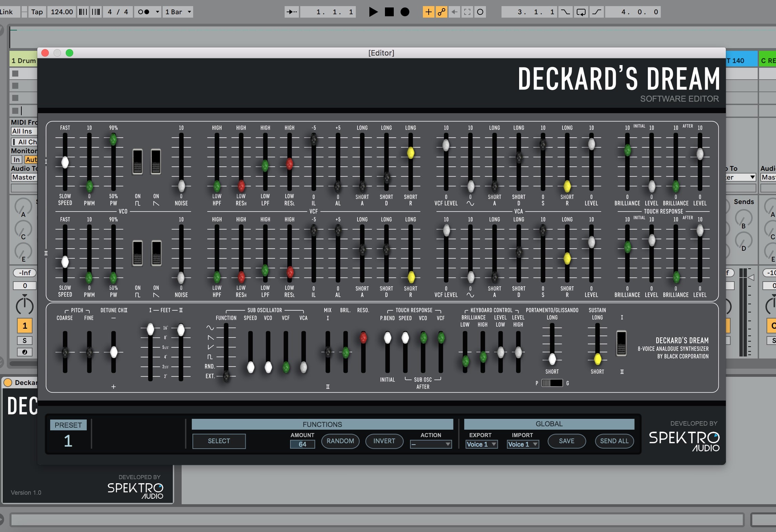This screenshot has width=776, height=532.
Task: Solo track 1 with S button
Action: point(25,341)
